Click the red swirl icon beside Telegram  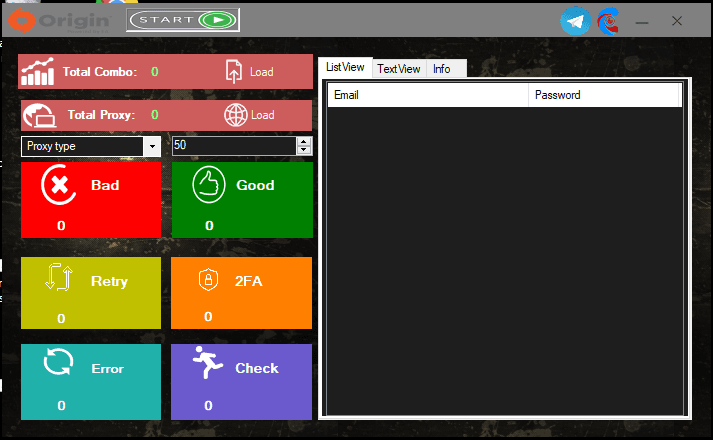click(608, 20)
